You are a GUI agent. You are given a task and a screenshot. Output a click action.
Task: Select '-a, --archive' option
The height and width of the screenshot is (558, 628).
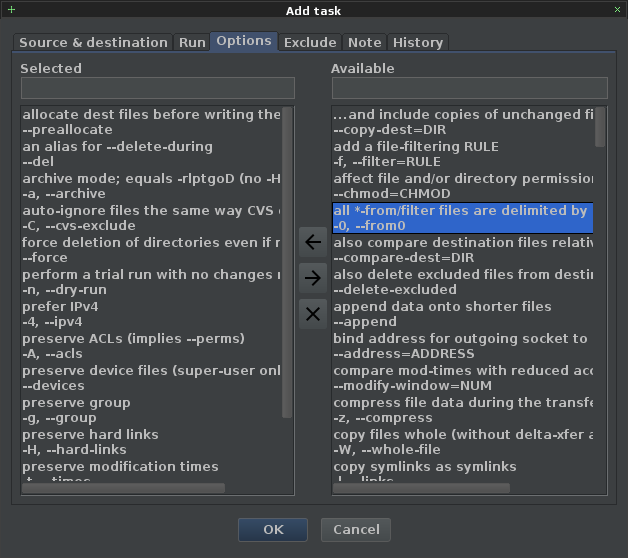coord(151,186)
